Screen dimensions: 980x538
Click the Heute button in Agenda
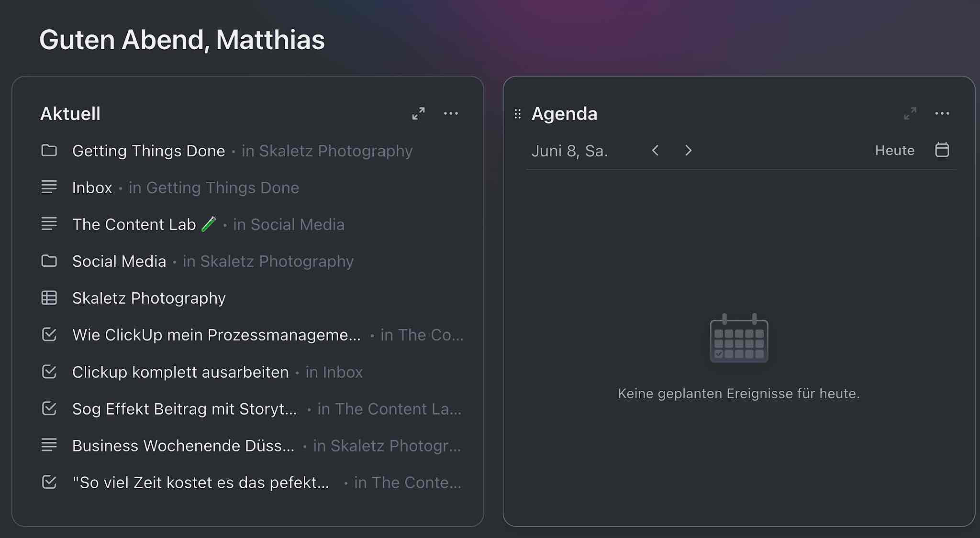tap(894, 151)
